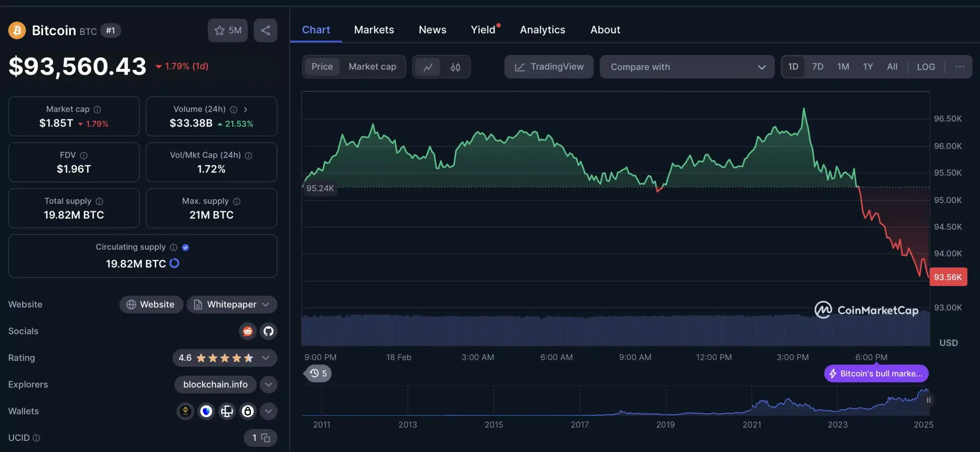The image size is (980, 452).
Task: Open the Compare with dropdown
Action: click(687, 67)
